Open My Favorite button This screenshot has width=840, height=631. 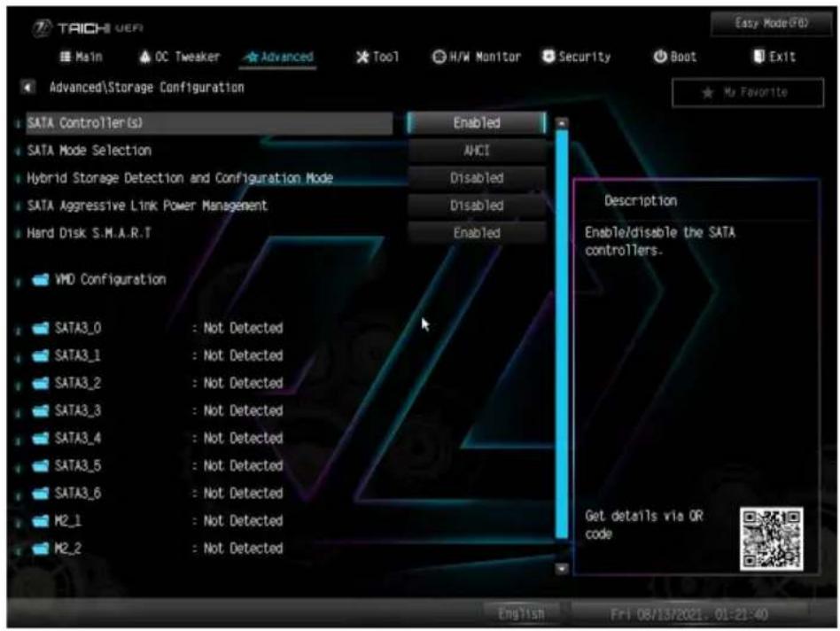pyautogui.click(x=748, y=93)
